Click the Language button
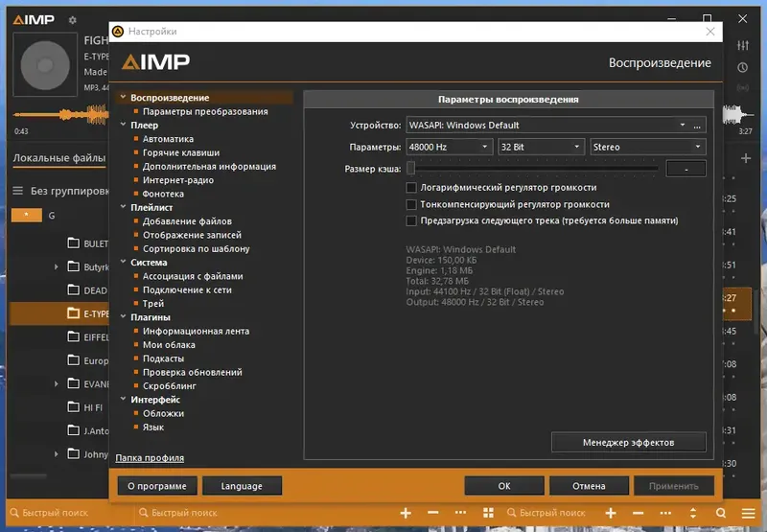 pyautogui.click(x=242, y=486)
